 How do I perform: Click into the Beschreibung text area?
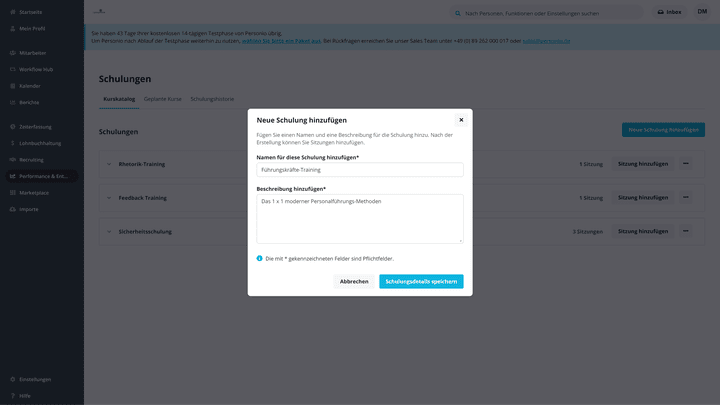pos(359,219)
